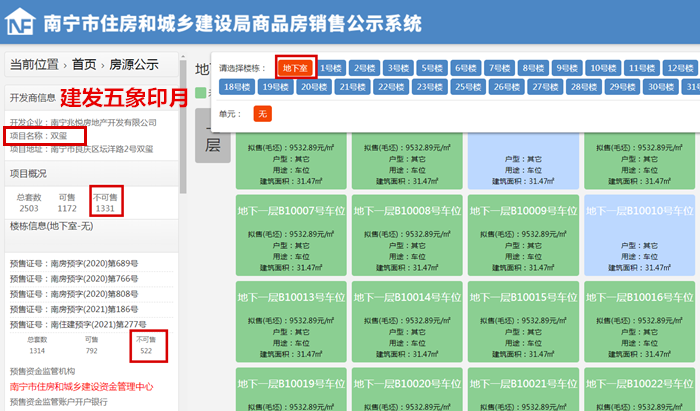Choose the 3号楼 building
Image resolution: width=700 pixels, height=411 pixels.
pos(398,68)
